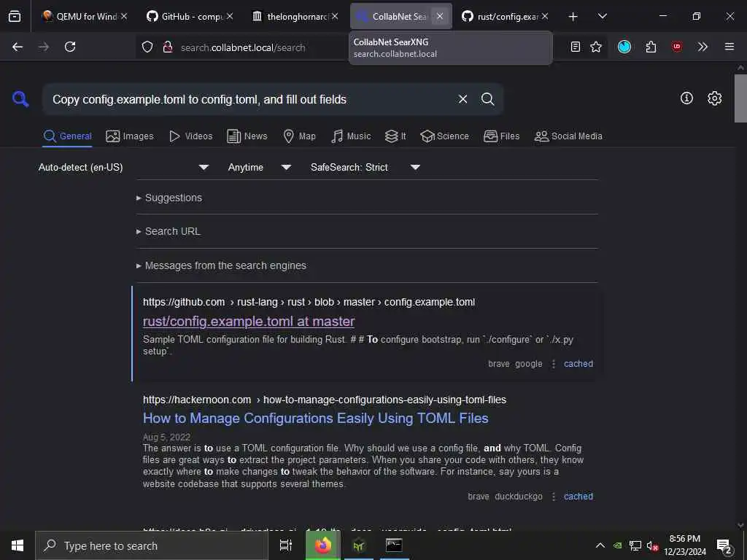Close the CollabNet SearXNG tab
Image resolution: width=747 pixels, height=560 pixels.
(x=440, y=16)
